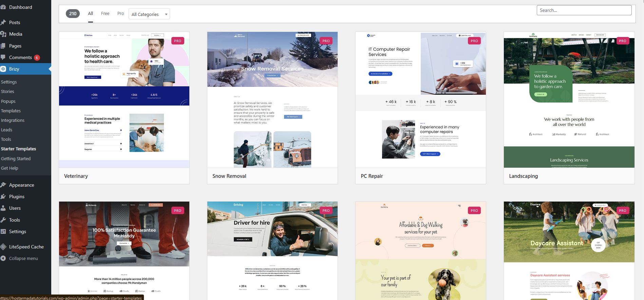Viewport: 644px width, 300px height.
Task: Click the Media library icon
Action: [3, 34]
